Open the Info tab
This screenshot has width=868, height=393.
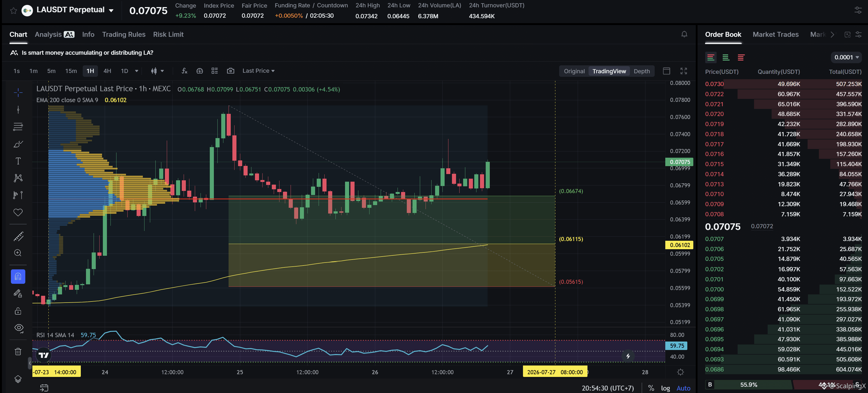(x=88, y=34)
